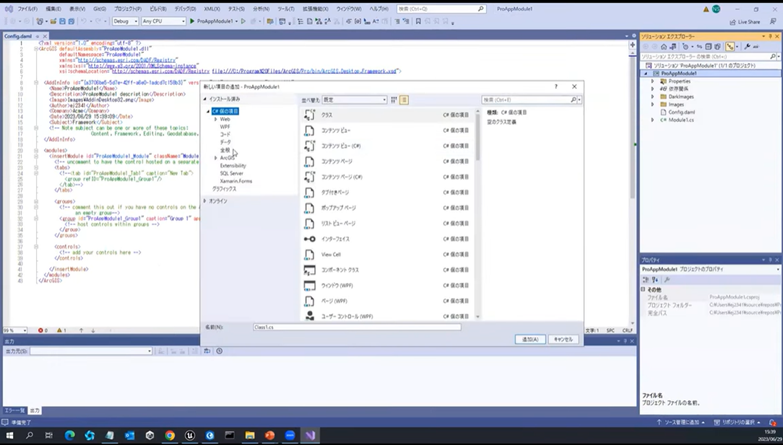The width and height of the screenshot is (783, 445).
Task: Open Microsoft Edge from the taskbar
Action: 70,436
